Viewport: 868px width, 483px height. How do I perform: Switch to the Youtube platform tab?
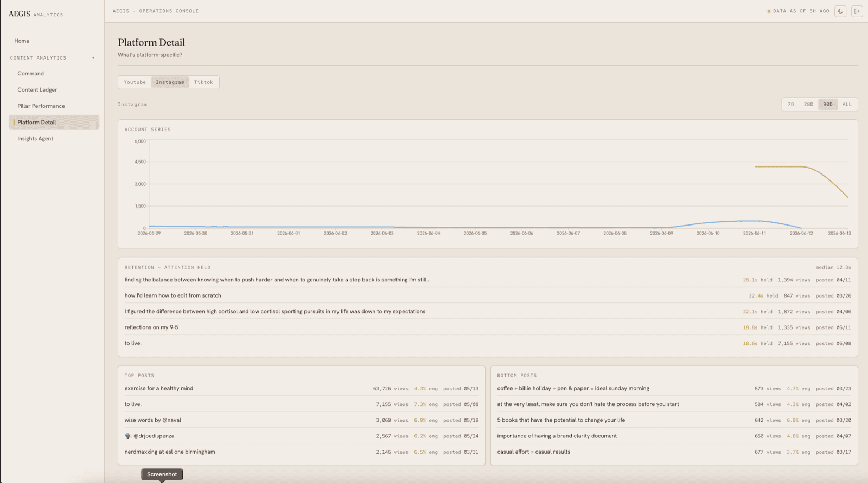pos(135,82)
